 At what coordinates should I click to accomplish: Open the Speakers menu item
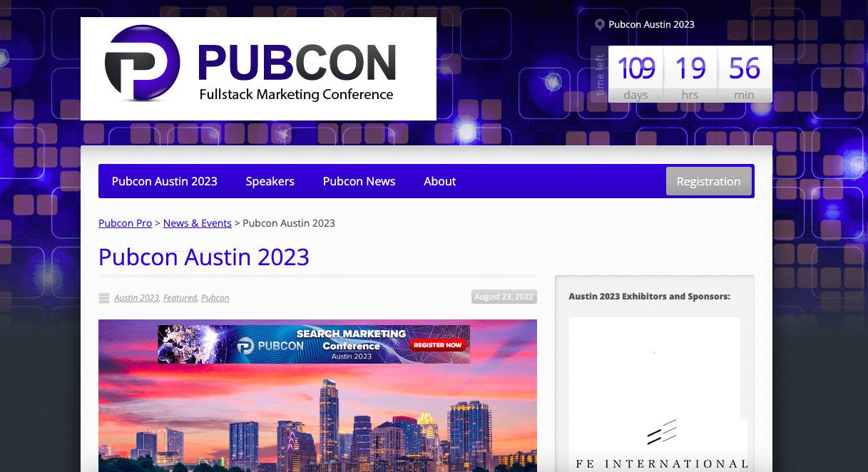[x=270, y=181]
